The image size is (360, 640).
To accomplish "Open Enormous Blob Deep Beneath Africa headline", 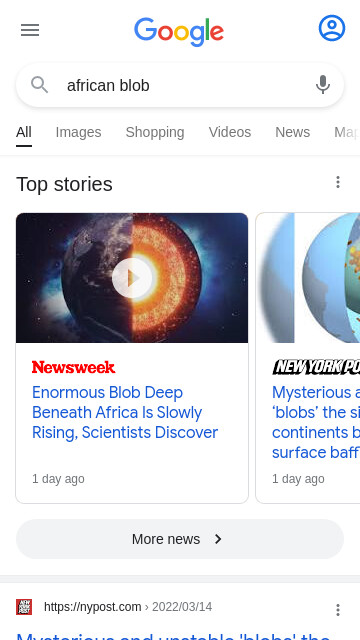I will click(x=125, y=412).
